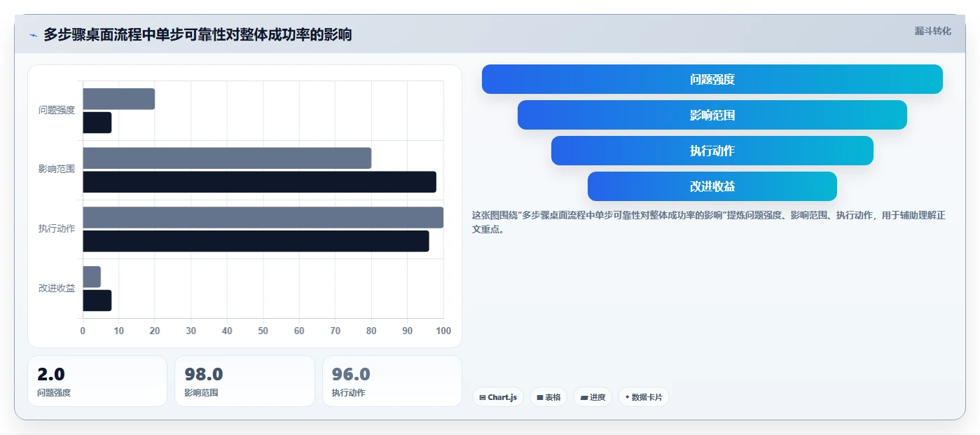The width and height of the screenshot is (980, 435).
Task: Click the 问题强度 funnel stage
Action: coord(712,79)
